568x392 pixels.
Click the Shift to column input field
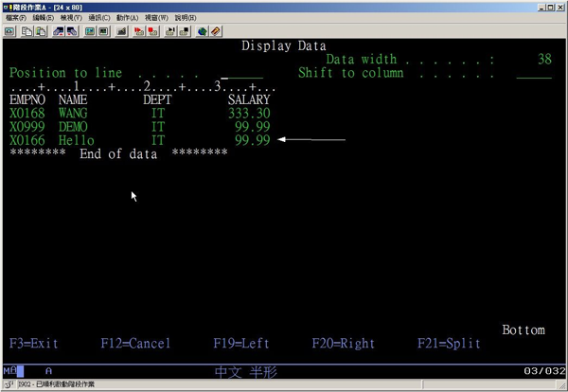pos(533,73)
